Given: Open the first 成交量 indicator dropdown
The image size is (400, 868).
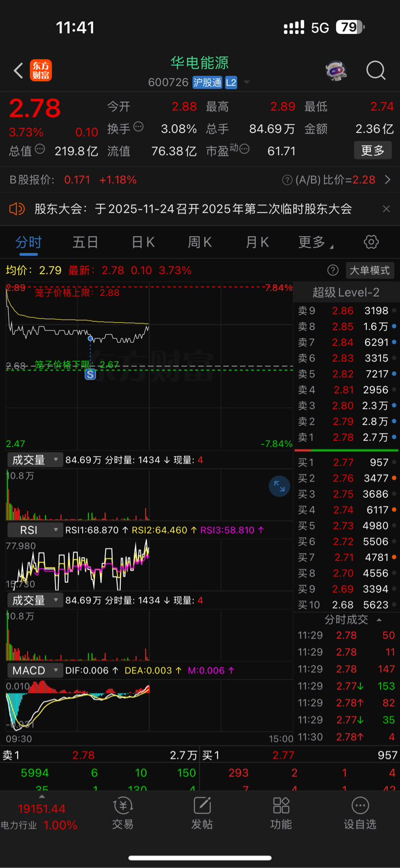Looking at the screenshot, I should 35,460.
